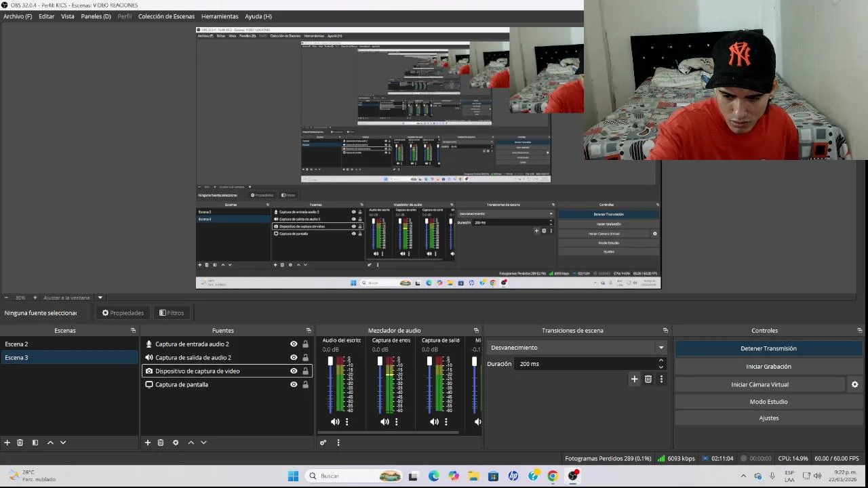The width and height of the screenshot is (868, 488).
Task: Mute the Audio del escritorio channel
Action: click(335, 422)
